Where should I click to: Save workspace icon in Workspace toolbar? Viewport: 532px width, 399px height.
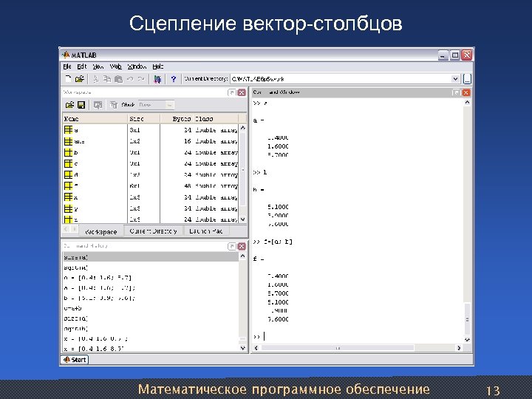click(x=81, y=105)
